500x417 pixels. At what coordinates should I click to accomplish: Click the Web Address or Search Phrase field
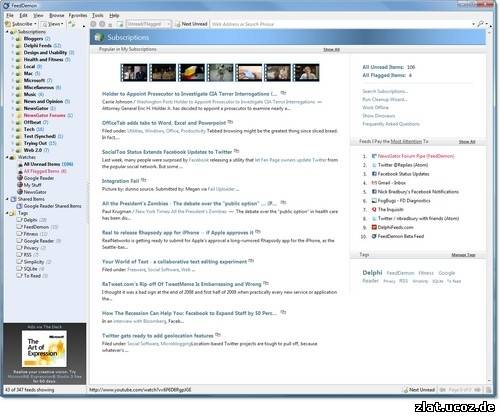pos(341,24)
